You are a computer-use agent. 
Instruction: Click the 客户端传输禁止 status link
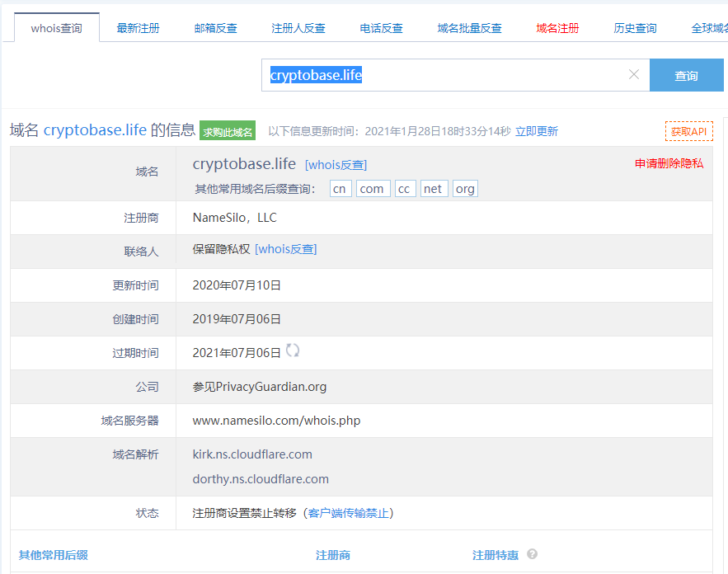coord(348,513)
